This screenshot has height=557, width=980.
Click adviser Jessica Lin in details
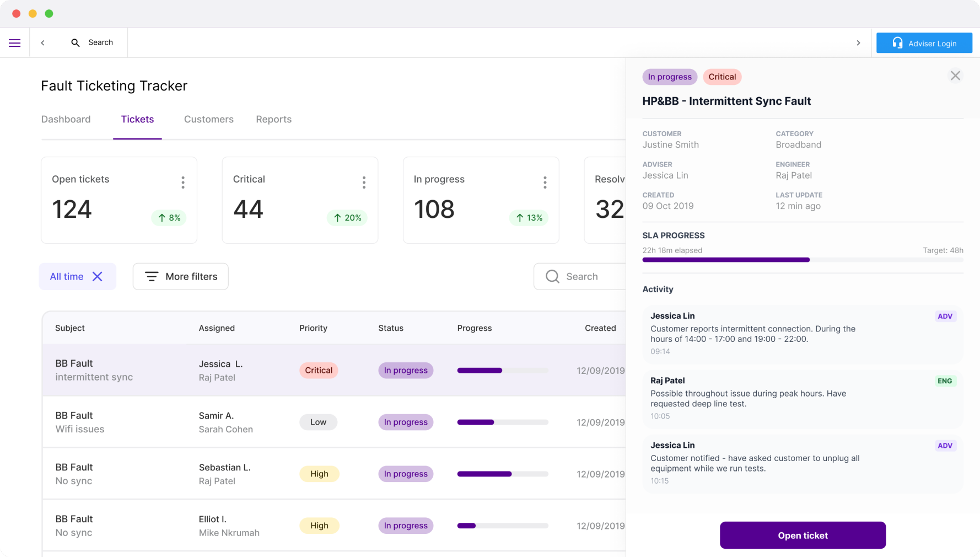[x=665, y=175]
